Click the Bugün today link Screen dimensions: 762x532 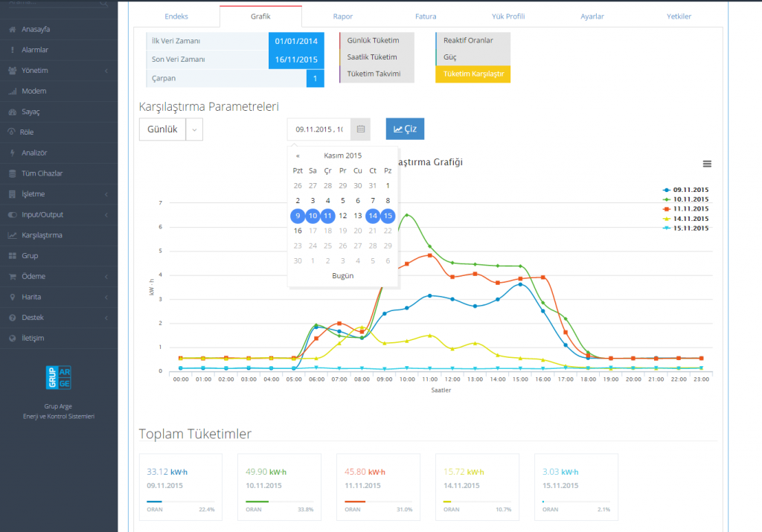tap(342, 276)
